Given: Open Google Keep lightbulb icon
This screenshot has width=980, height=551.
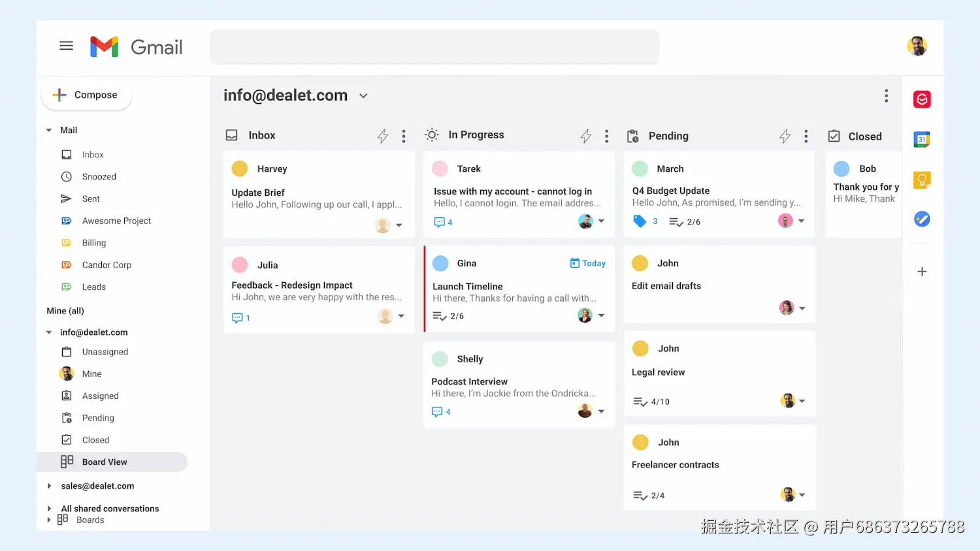Looking at the screenshot, I should 921,180.
